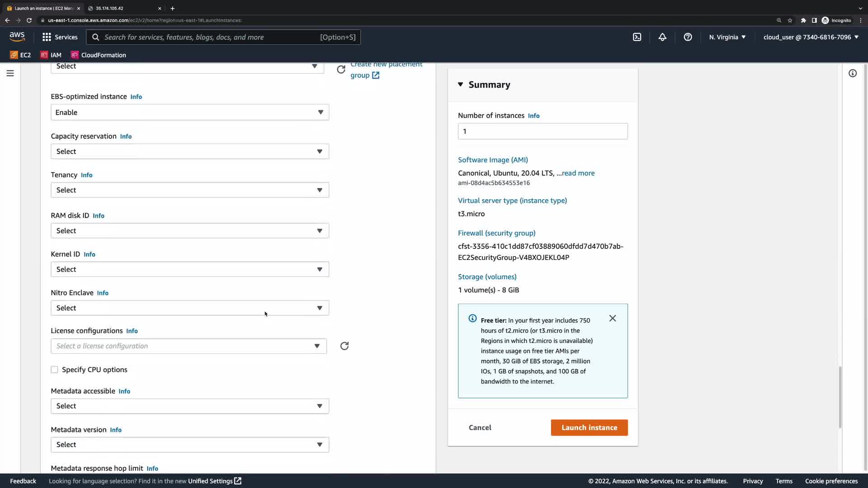Click the page vertical scrollbar
The width and height of the screenshot is (868, 488).
click(x=840, y=398)
